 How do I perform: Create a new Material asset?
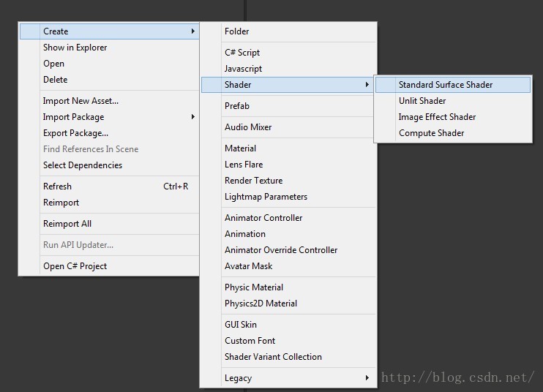tap(288, 148)
